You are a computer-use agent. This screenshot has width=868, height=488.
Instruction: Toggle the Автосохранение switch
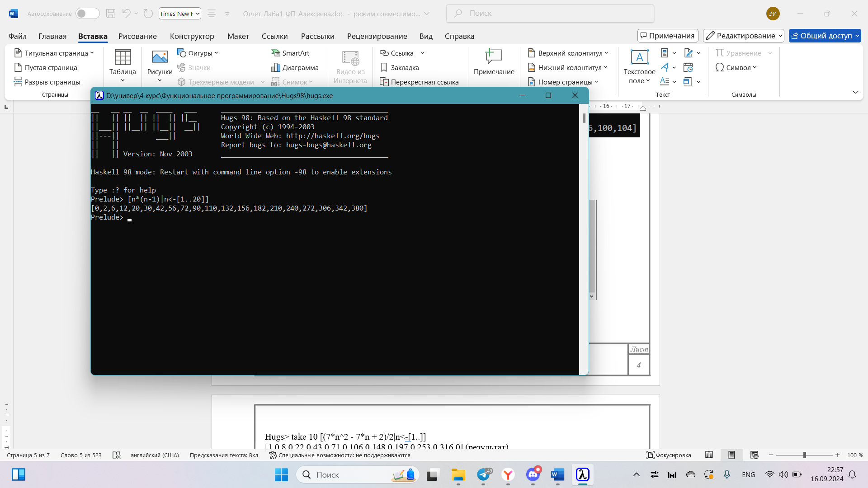[88, 14]
